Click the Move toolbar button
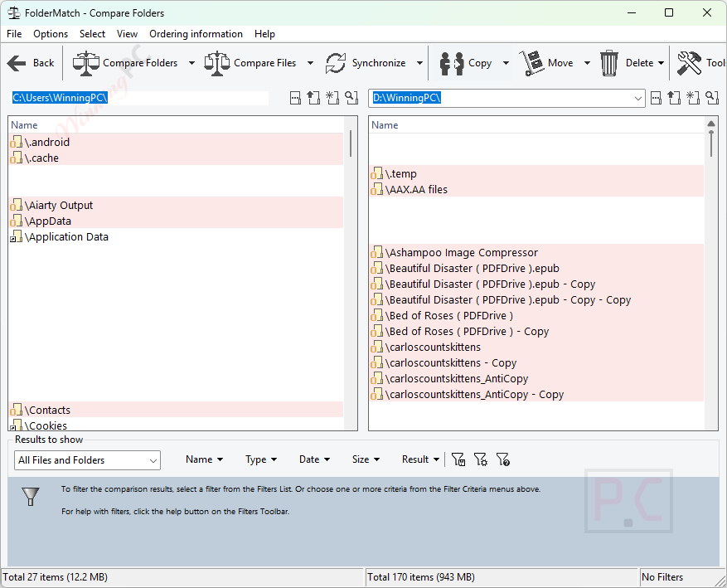The height and width of the screenshot is (588, 727). [x=547, y=63]
